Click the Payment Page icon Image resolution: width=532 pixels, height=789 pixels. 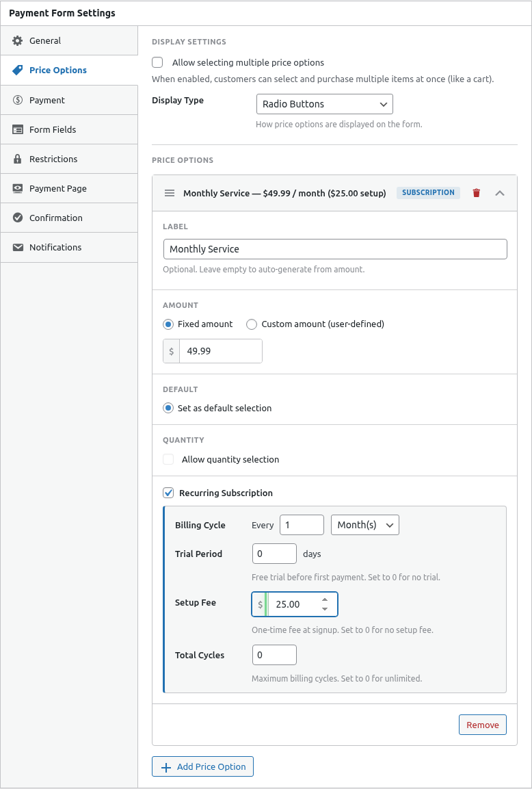pyautogui.click(x=18, y=188)
